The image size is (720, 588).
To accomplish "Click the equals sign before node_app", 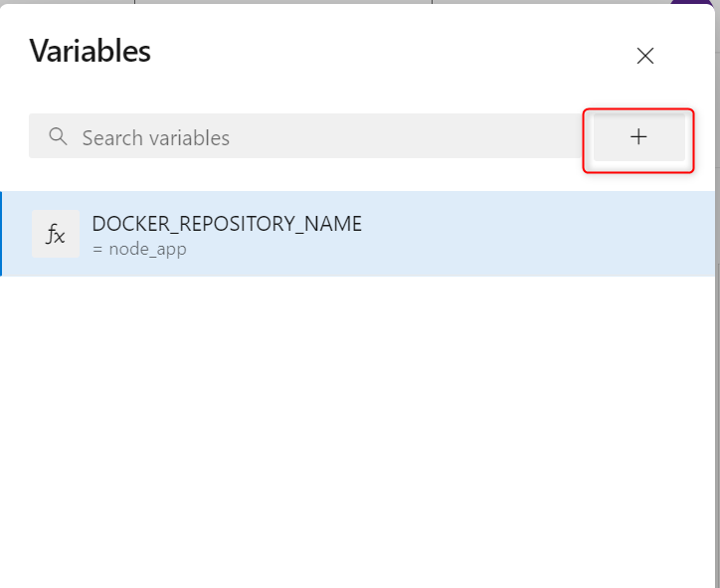I will coord(97,250).
